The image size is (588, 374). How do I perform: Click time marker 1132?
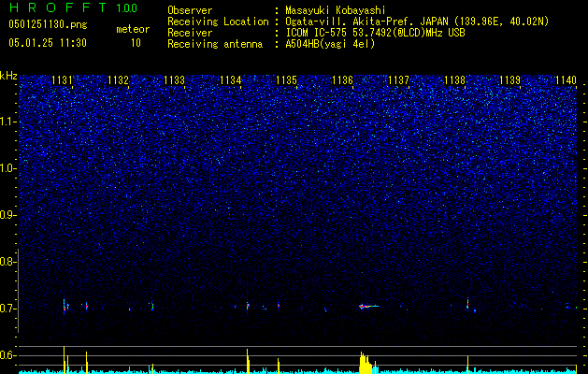tap(118, 79)
